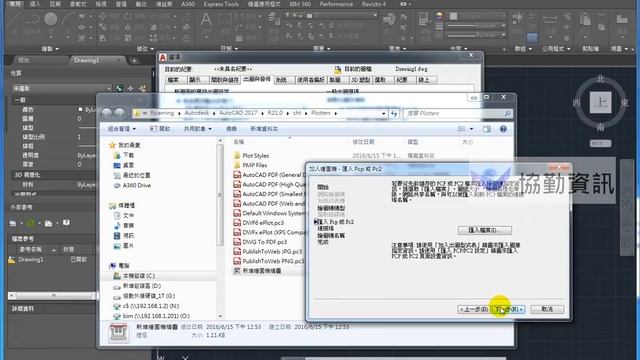Select the Line tool in ribbon
Viewport: 640px width, 360px height.
(15, 20)
